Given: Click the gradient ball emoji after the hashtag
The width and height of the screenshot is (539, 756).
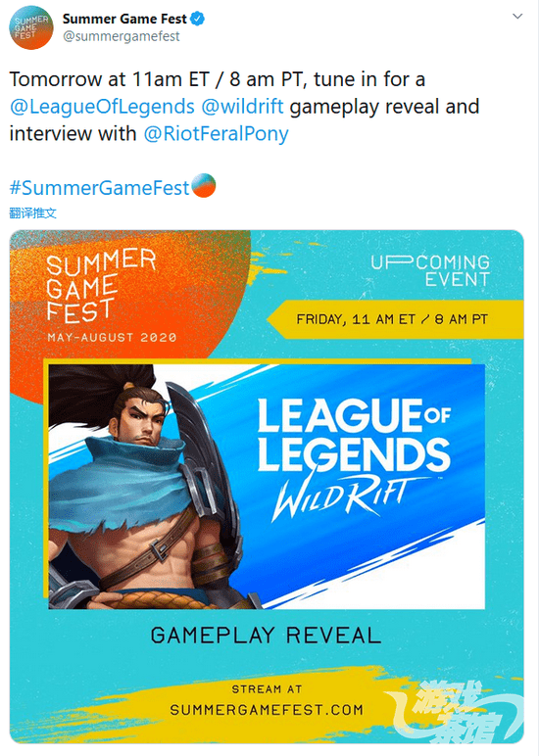Looking at the screenshot, I should click(204, 186).
